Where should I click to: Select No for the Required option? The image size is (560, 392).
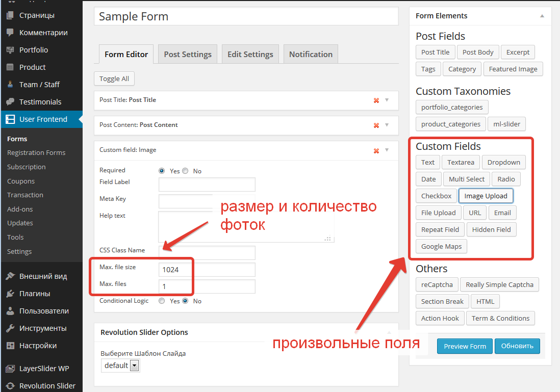click(x=185, y=170)
